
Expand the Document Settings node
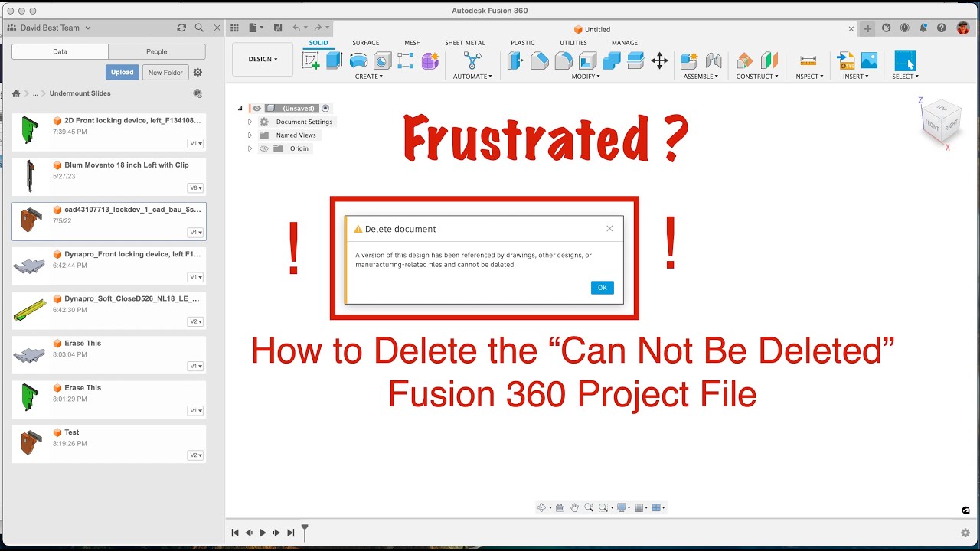(x=250, y=122)
